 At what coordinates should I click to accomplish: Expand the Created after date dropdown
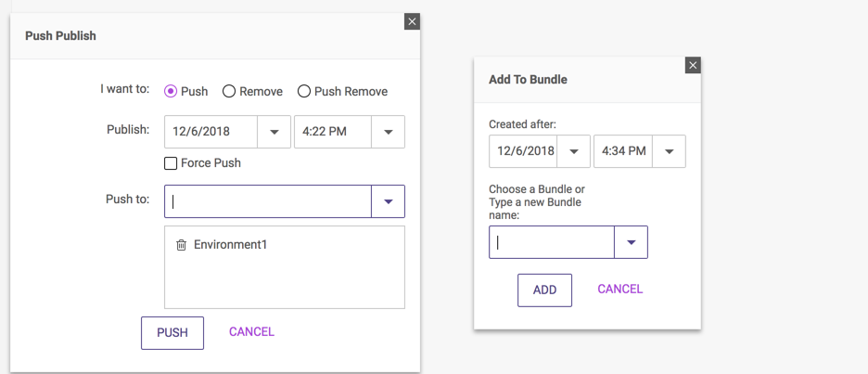point(573,151)
